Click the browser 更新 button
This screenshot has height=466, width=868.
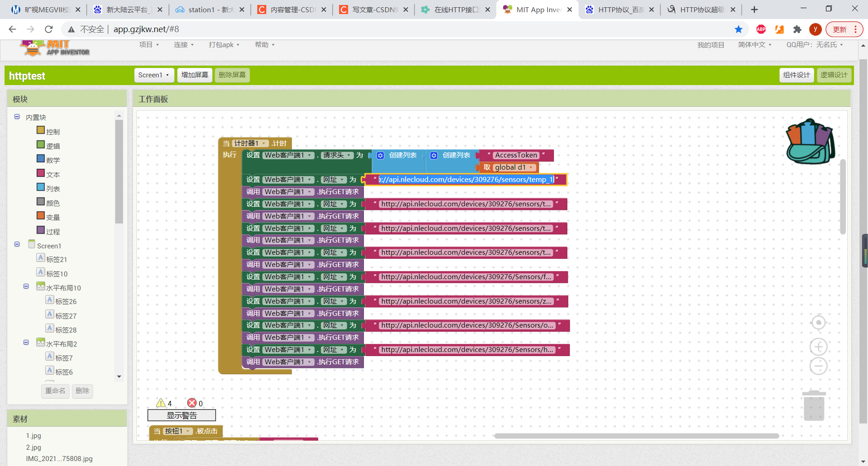pos(844,29)
